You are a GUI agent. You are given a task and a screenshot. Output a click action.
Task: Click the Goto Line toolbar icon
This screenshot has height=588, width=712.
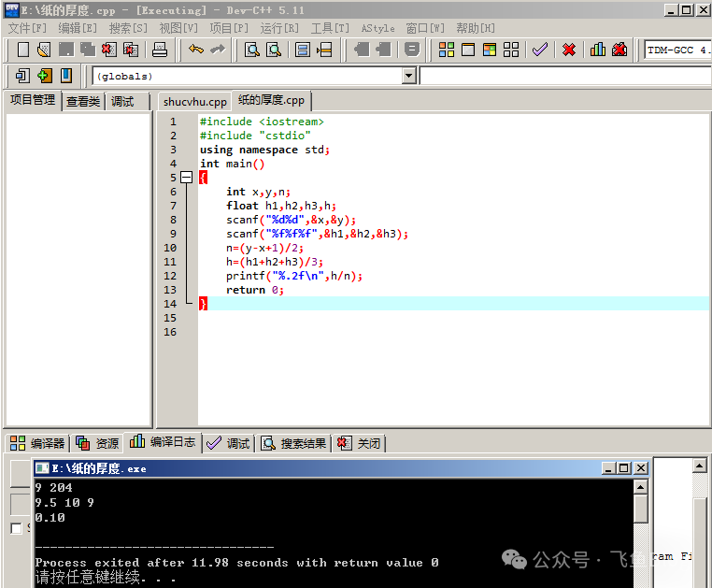pyautogui.click(x=324, y=50)
